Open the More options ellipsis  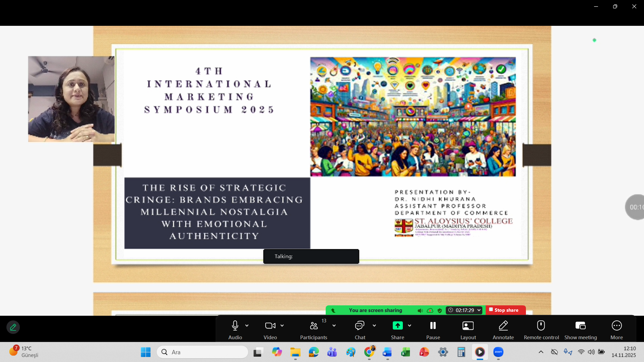(x=616, y=326)
